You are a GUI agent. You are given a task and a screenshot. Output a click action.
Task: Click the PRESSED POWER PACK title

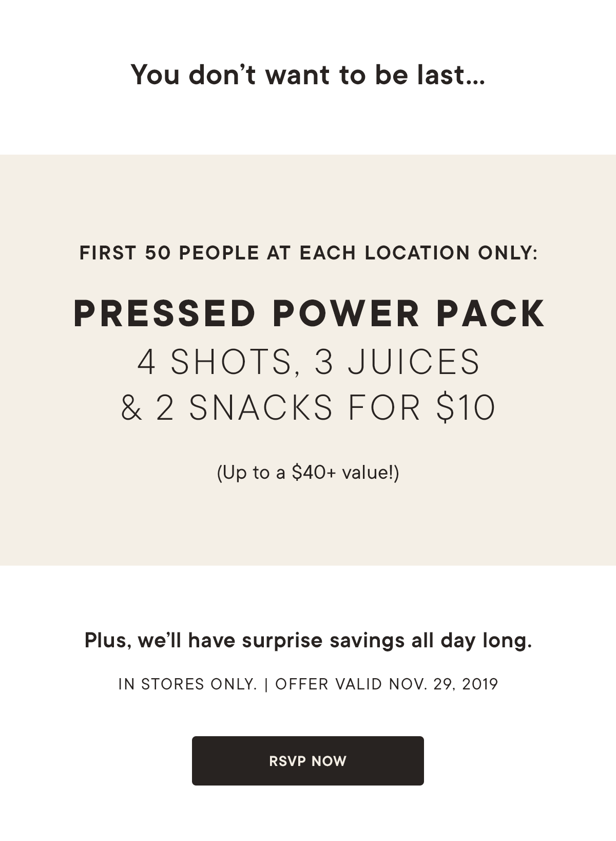[309, 313]
